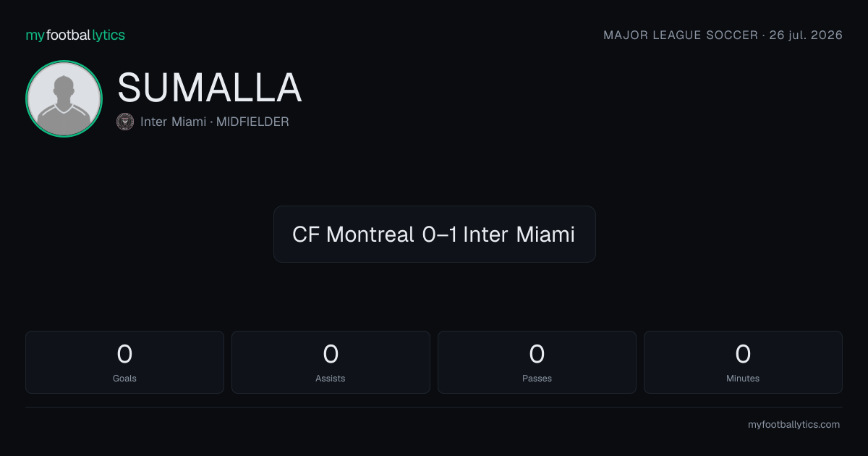Visit myfootballytics.com footer link
Viewport: 868px width, 456px height.
pyautogui.click(x=793, y=425)
